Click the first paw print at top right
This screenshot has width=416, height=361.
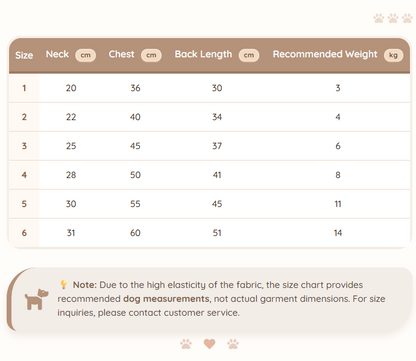coord(379,18)
